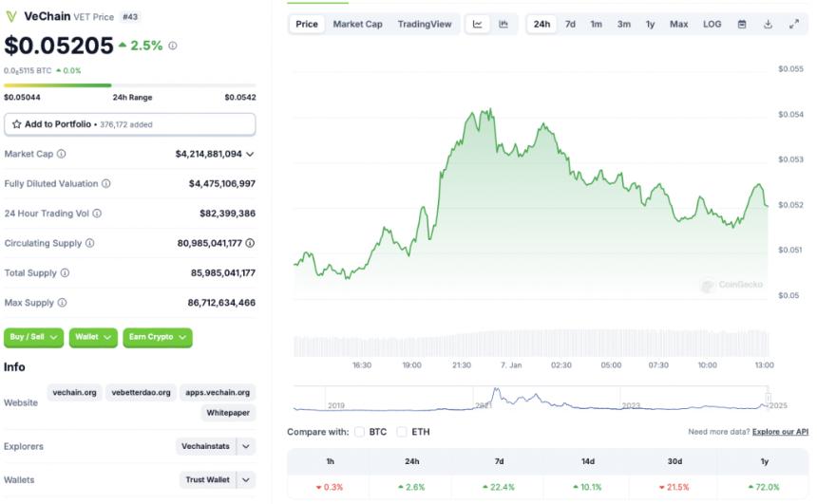Select 1m time range
Viewport: 817px width, 504px height.
pos(596,24)
